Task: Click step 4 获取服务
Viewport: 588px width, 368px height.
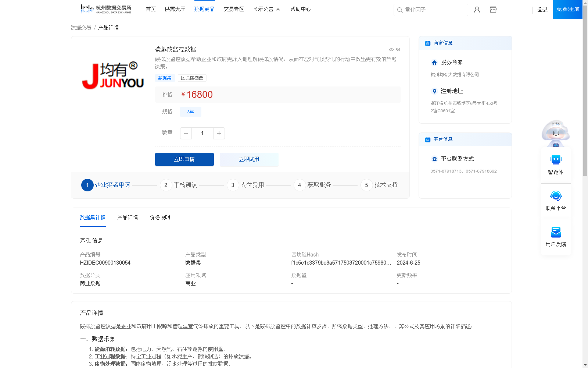Action: pyautogui.click(x=312, y=185)
